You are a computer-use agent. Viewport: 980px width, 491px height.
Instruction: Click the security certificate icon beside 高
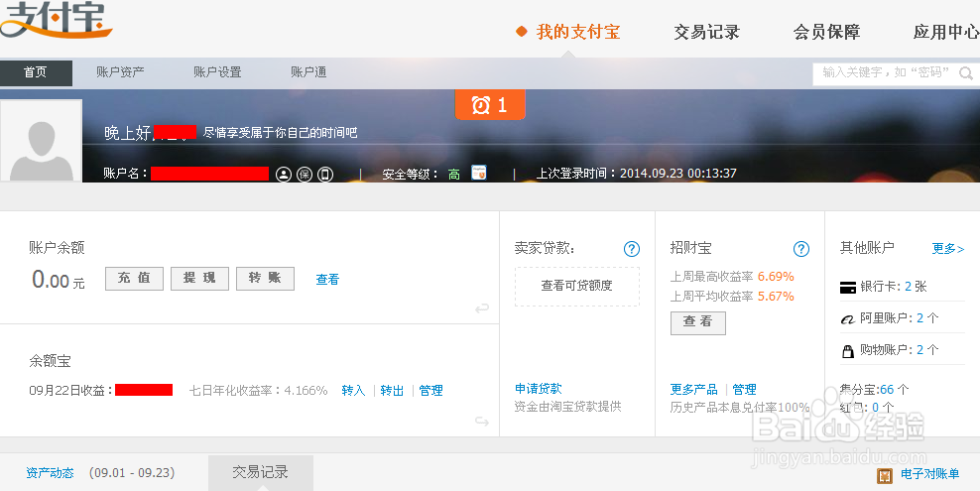tap(479, 173)
